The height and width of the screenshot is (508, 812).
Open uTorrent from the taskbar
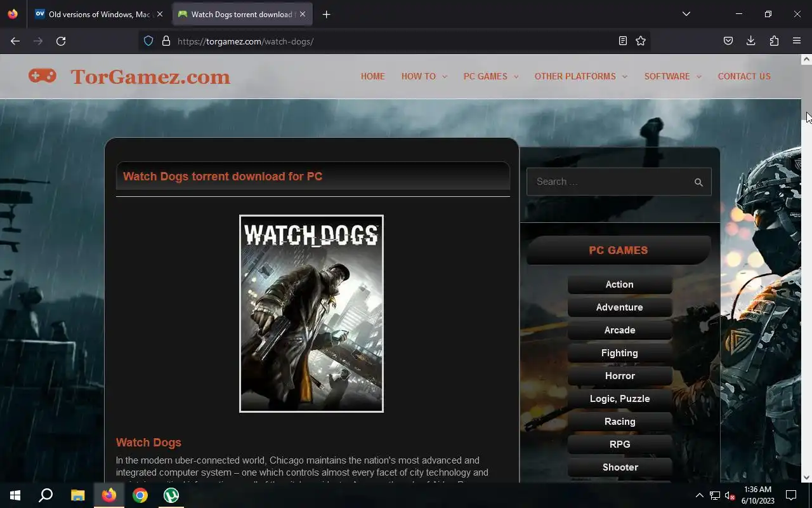point(171,495)
